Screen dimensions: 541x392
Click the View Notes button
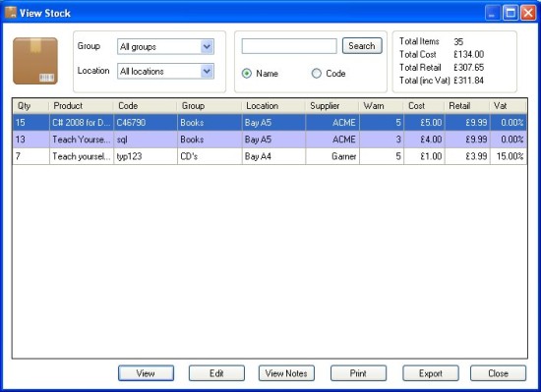[286, 373]
